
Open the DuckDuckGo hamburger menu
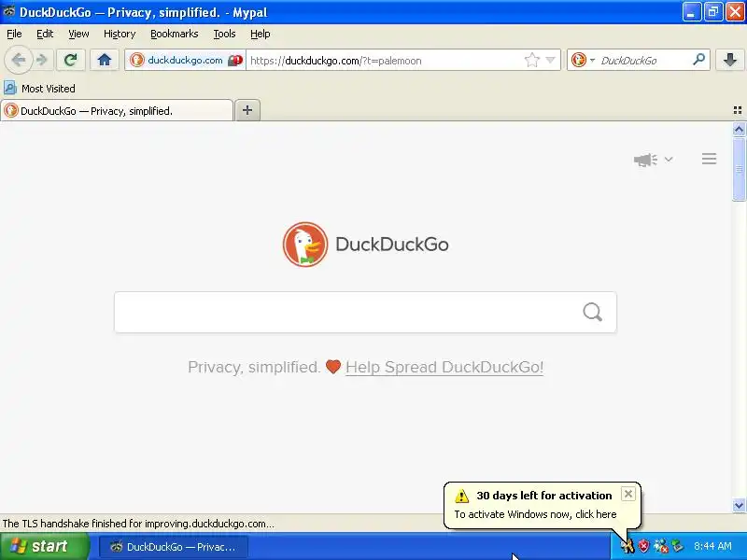709,159
